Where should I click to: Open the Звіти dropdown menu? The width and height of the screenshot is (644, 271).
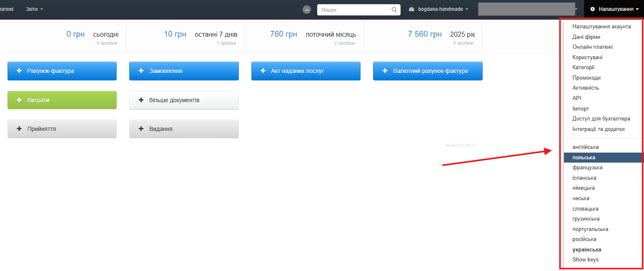pos(34,9)
